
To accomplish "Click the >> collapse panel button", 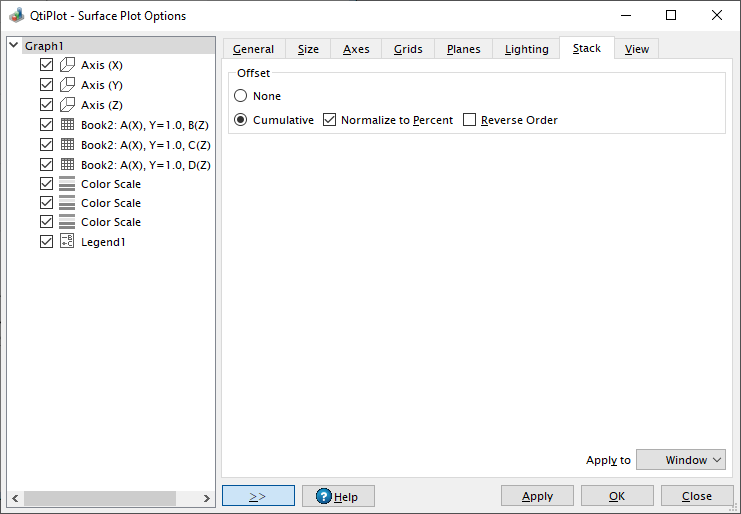I will (258, 496).
